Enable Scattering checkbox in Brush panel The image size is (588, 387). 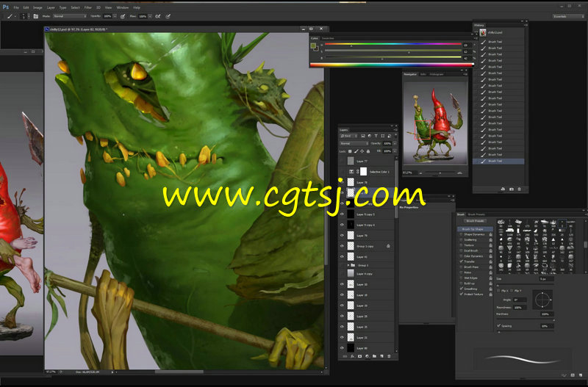point(461,240)
